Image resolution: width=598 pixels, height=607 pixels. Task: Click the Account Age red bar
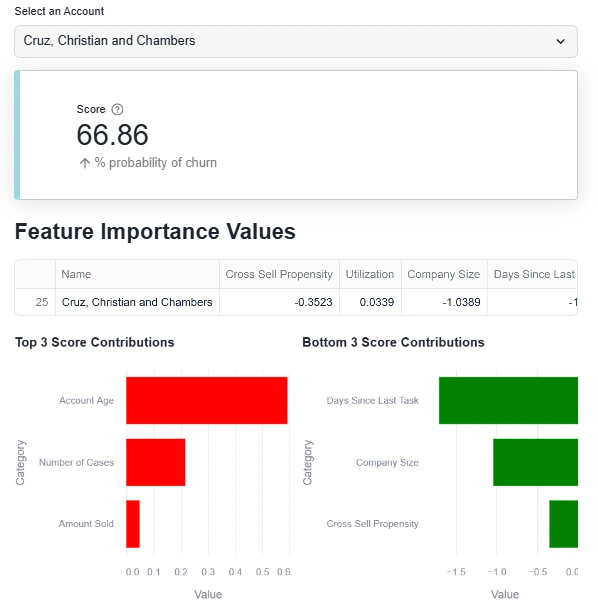207,400
